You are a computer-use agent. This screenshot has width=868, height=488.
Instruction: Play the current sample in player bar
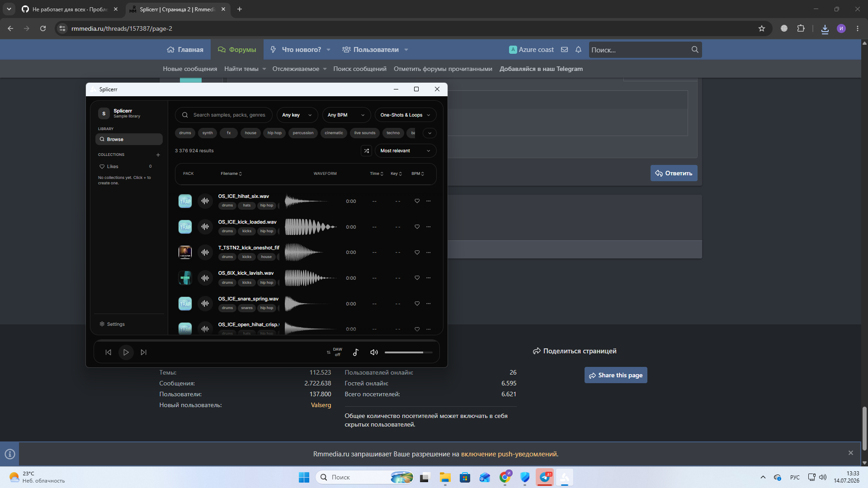(126, 352)
